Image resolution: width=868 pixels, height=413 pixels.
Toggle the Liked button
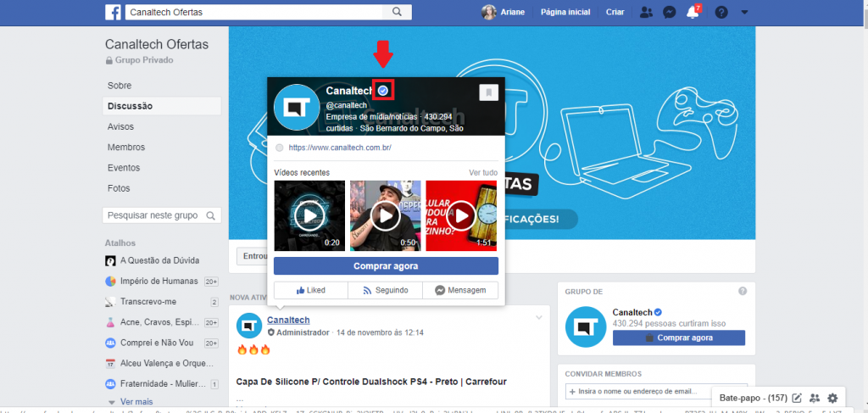(x=310, y=290)
